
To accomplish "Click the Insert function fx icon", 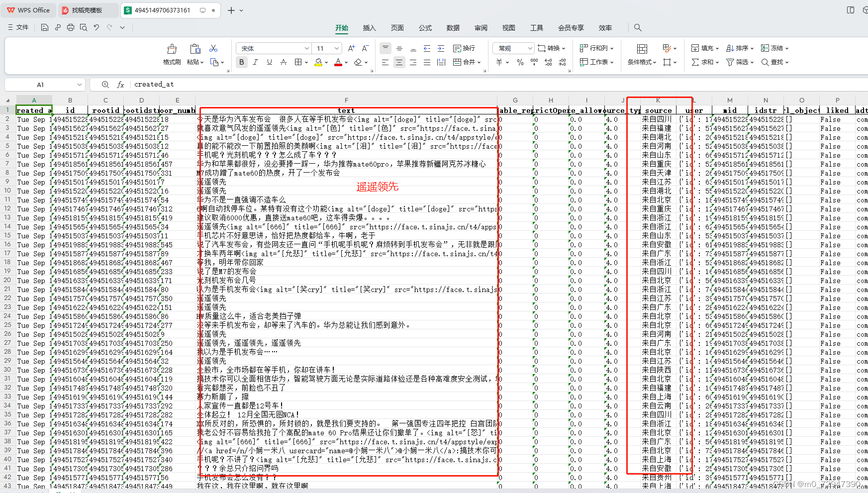I will [x=120, y=85].
